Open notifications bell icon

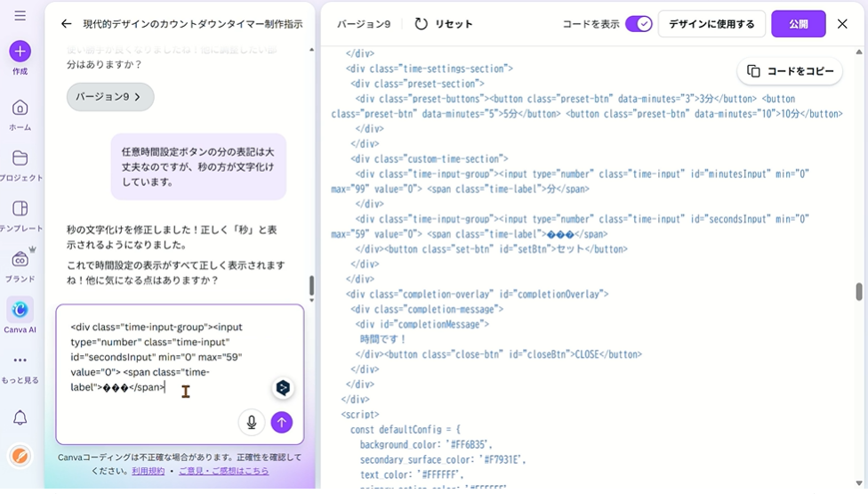[20, 417]
